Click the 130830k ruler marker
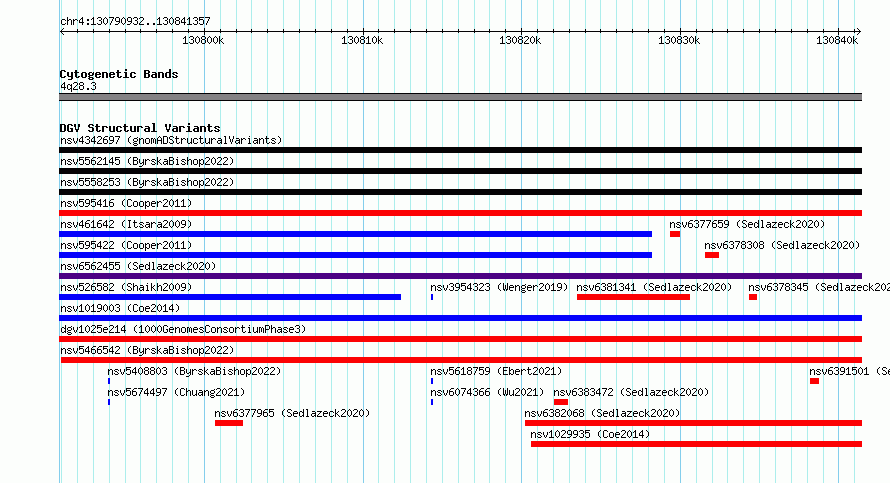 coord(679,40)
